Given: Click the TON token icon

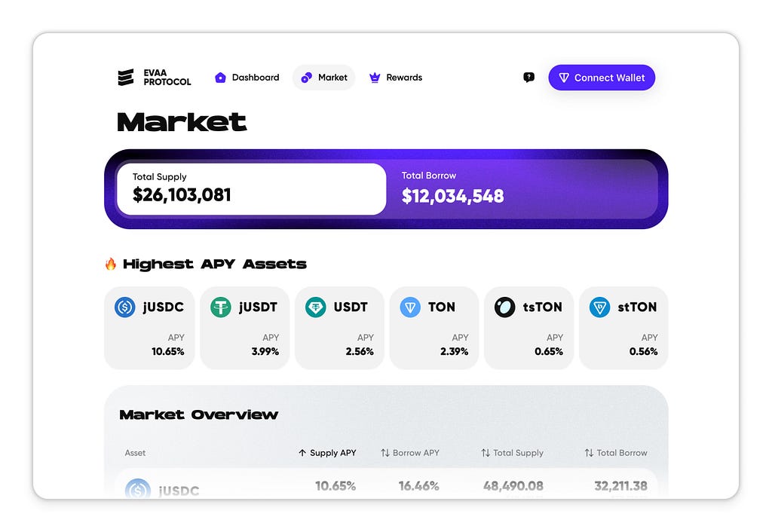Looking at the screenshot, I should point(410,307).
